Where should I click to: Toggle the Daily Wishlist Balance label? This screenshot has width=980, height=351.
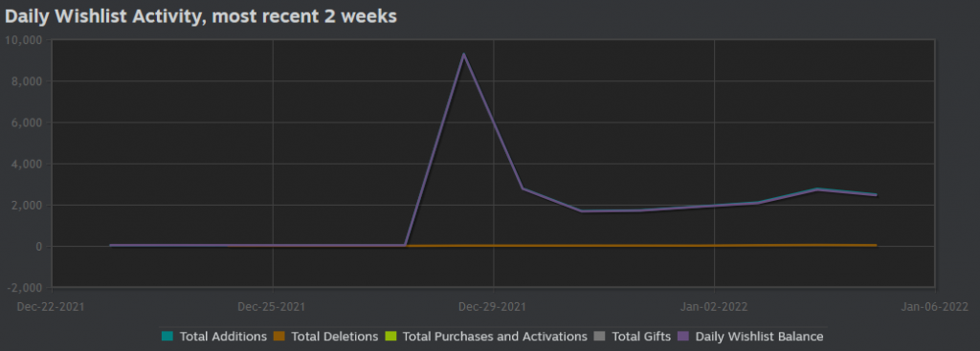click(759, 337)
